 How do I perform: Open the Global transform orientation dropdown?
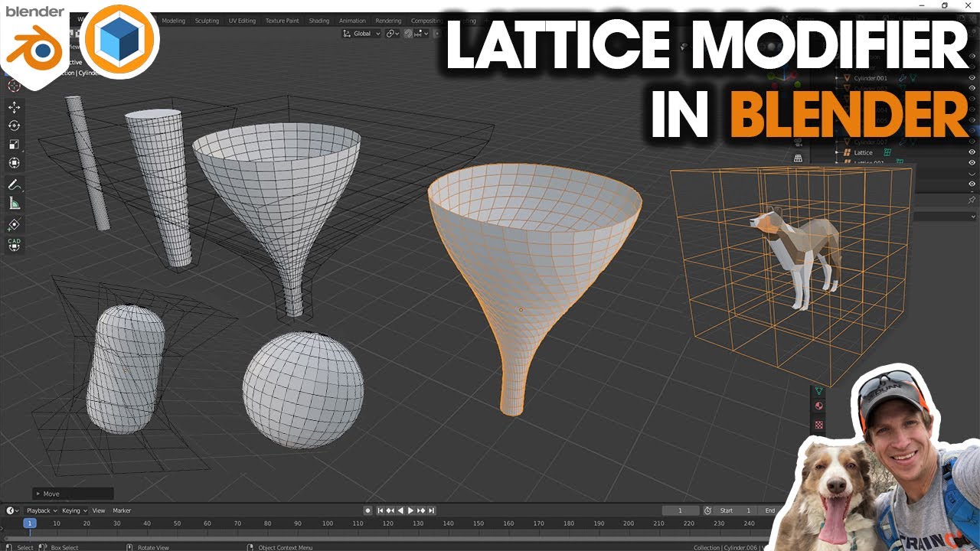[361, 34]
